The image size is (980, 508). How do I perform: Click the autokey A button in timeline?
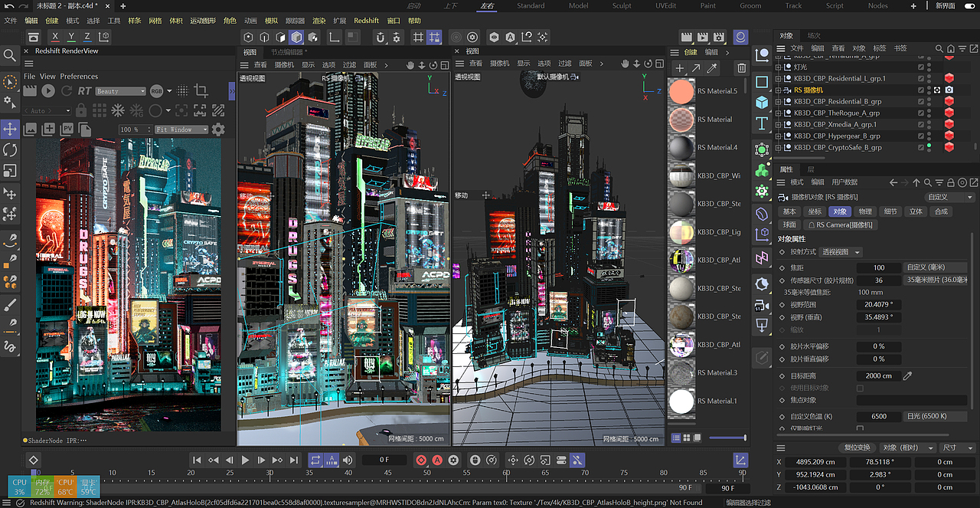point(437,460)
